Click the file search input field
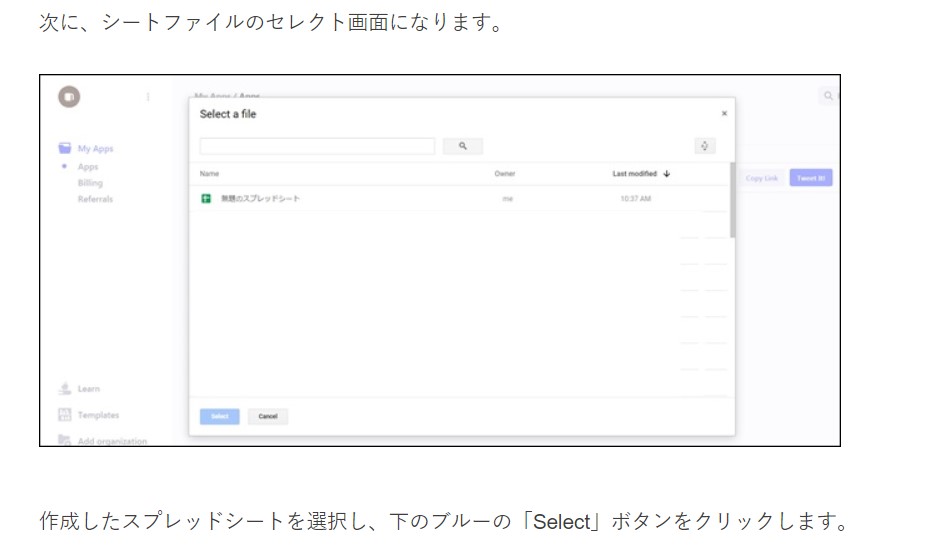 click(x=317, y=146)
